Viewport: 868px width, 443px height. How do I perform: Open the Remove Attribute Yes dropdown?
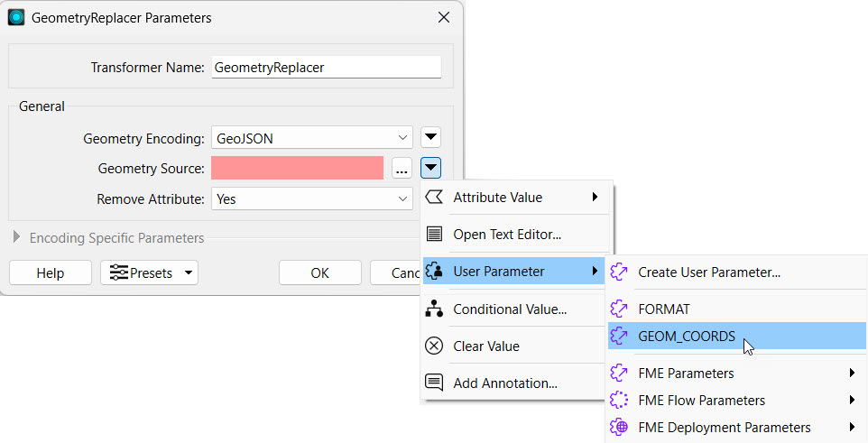point(311,198)
